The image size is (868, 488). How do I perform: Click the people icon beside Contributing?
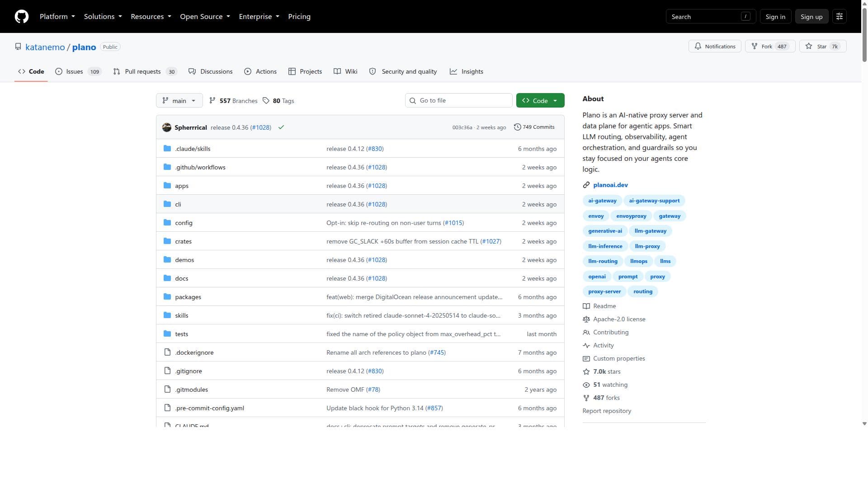(586, 333)
